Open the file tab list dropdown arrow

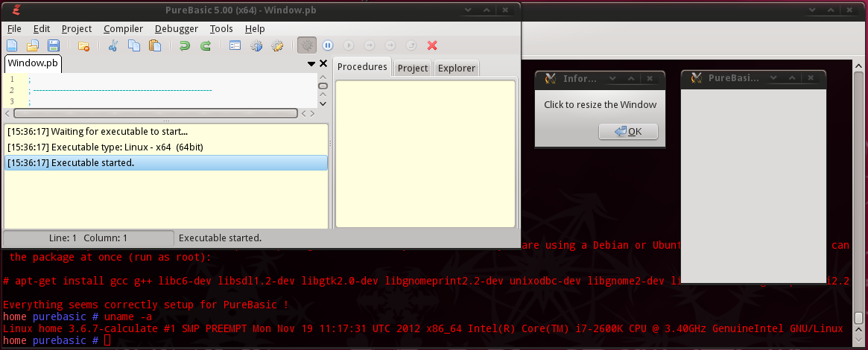coord(311,64)
